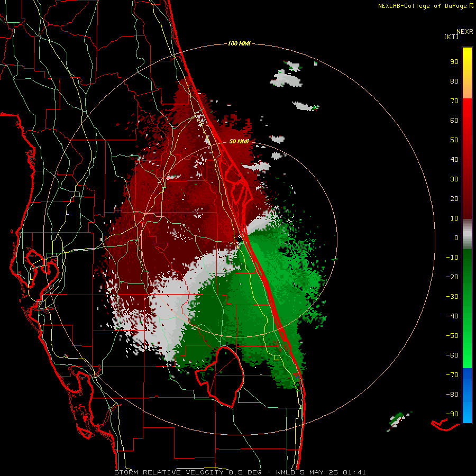The image size is (476, 476).
Task: Click the 80 value on the velocity scale
Action: click(x=454, y=81)
